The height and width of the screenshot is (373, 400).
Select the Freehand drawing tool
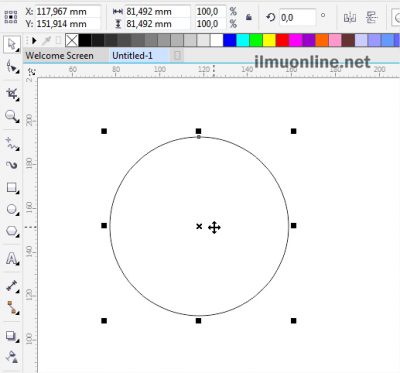pos(12,144)
